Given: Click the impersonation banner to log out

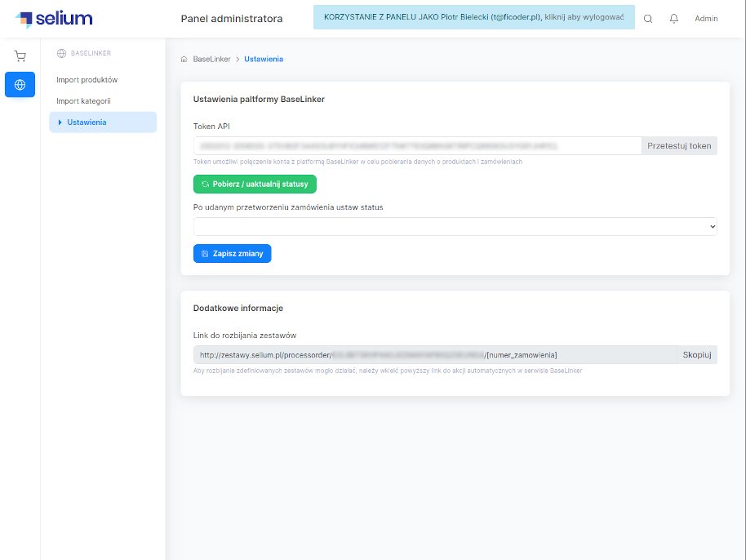Looking at the screenshot, I should [473, 17].
